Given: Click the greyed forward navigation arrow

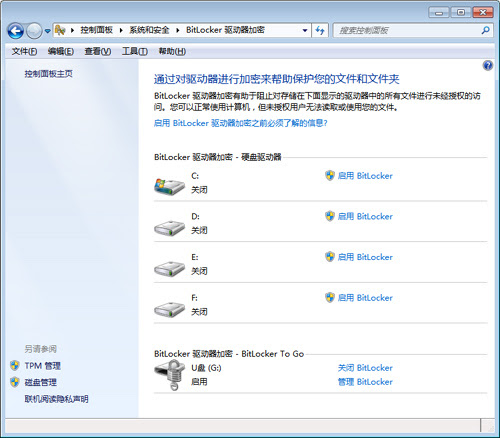Looking at the screenshot, I should (x=34, y=31).
